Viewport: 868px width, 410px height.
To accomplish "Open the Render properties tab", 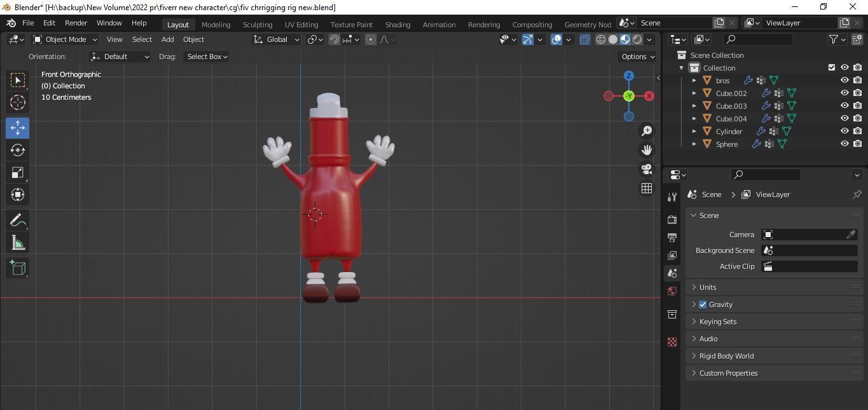I will pos(672,219).
